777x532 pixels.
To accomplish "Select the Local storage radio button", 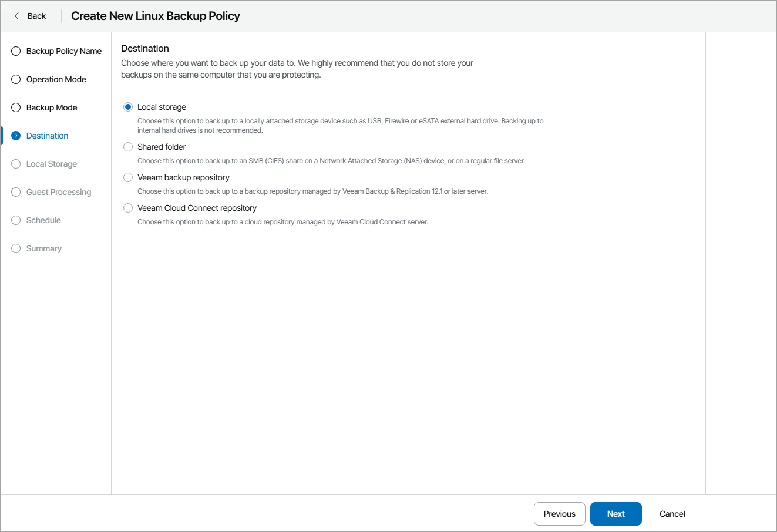I will tap(127, 107).
